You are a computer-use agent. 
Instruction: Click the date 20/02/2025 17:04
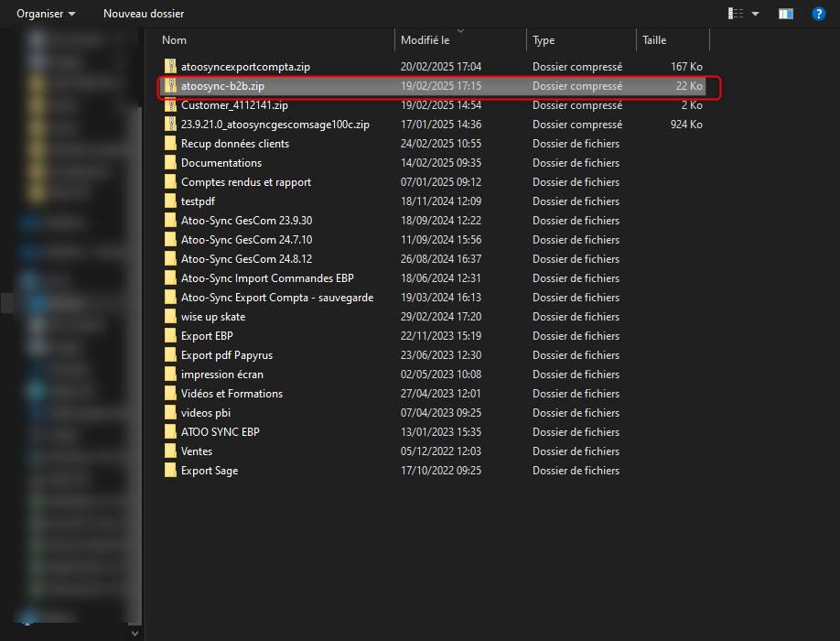[441, 67]
